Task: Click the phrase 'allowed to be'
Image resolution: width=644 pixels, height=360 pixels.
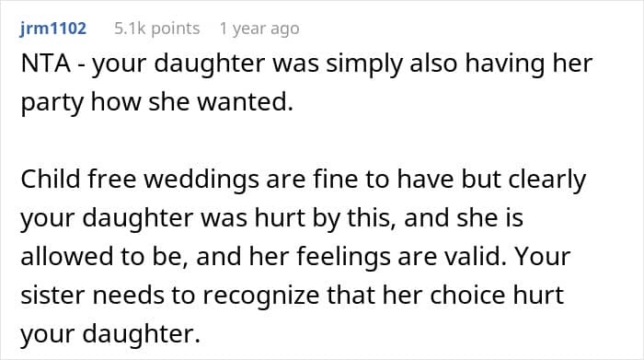Action: click(x=101, y=257)
